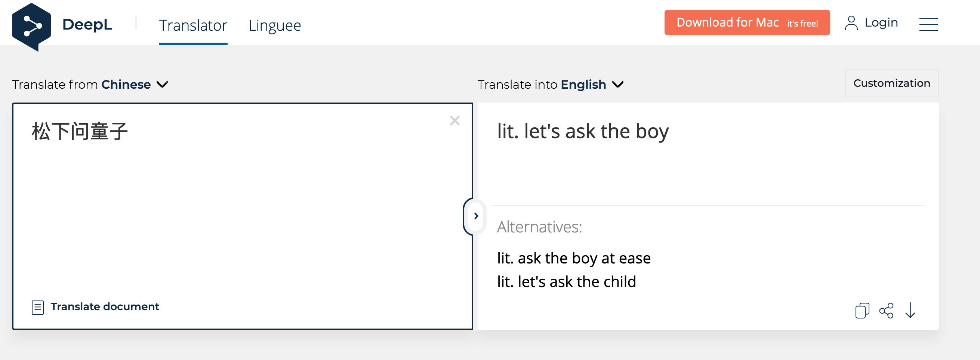Copy the translation to clipboard

pos(862,311)
